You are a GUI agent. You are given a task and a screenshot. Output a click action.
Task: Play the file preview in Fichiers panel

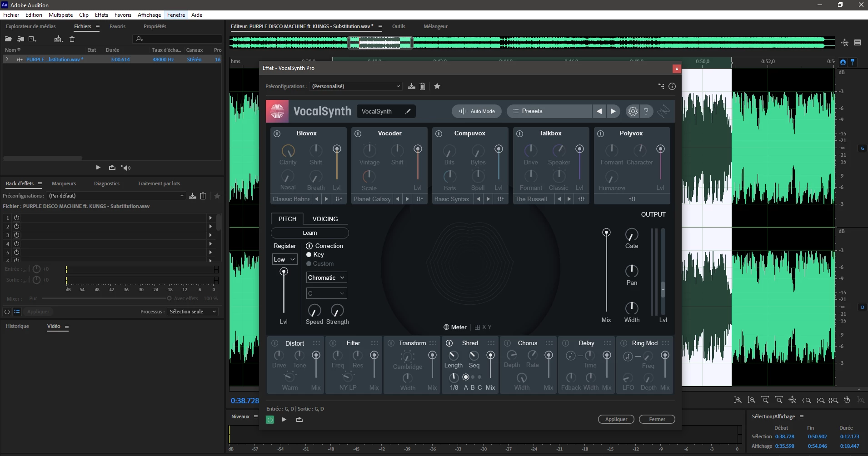point(98,168)
